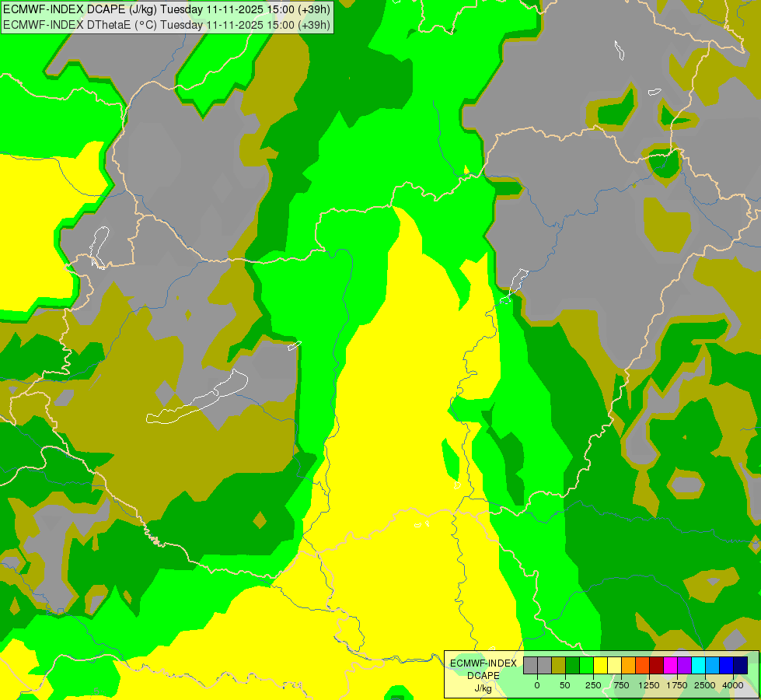Click the DCAPE title line at top
Viewport: 761px width, 700px height.
[x=166, y=9]
